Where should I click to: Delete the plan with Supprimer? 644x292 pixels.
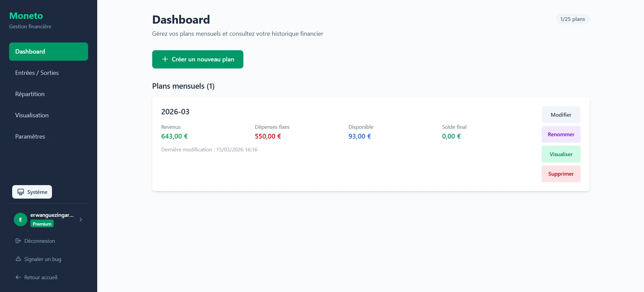(x=561, y=174)
